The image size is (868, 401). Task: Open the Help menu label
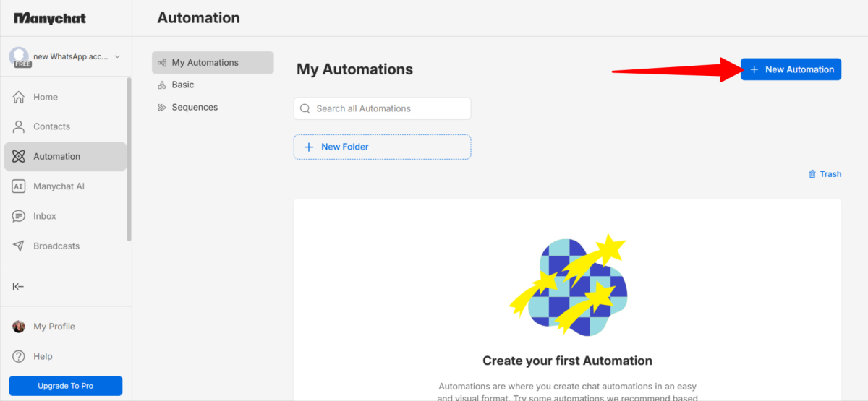(43, 356)
